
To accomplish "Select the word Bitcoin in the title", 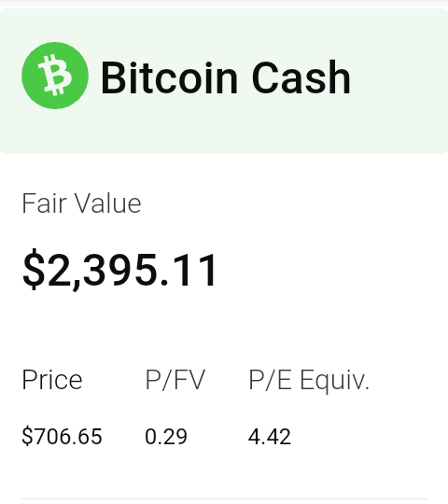I will point(169,78).
